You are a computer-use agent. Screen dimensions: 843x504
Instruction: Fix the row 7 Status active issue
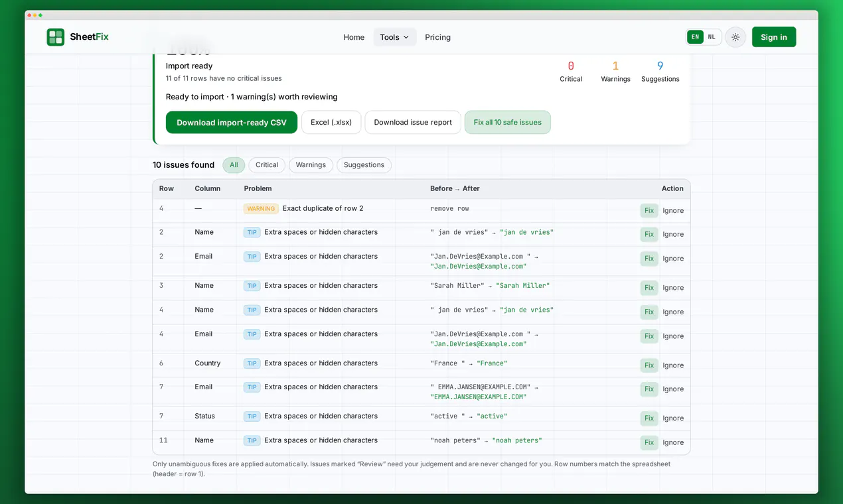coord(649,418)
